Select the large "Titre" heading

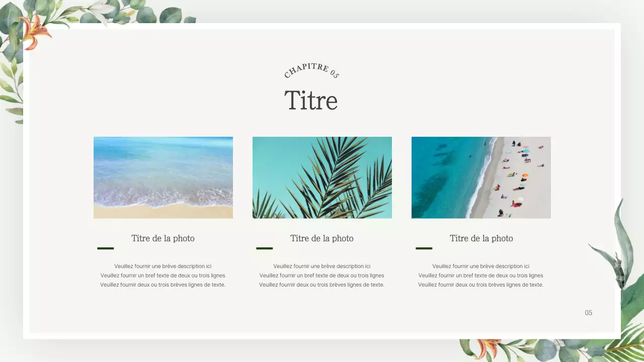(x=311, y=100)
